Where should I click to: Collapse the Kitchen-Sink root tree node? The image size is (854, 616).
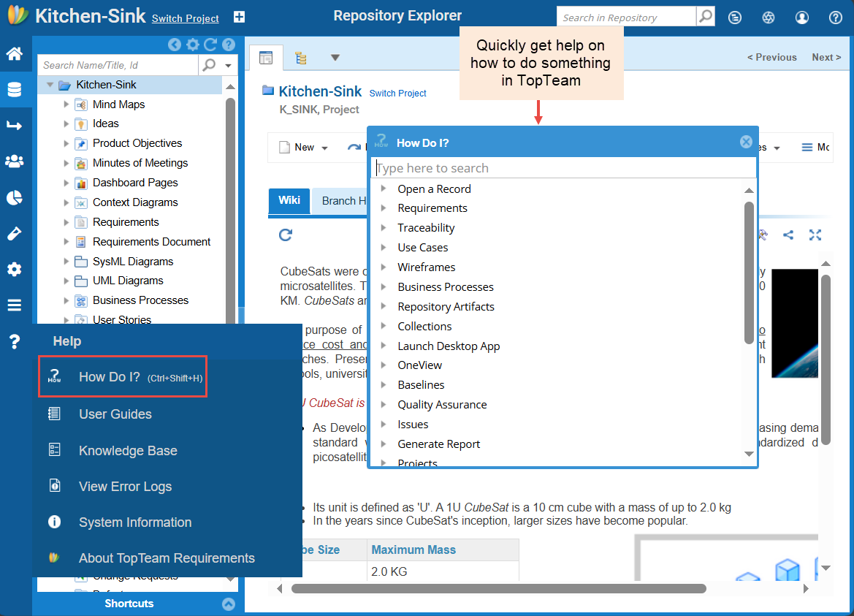coord(50,85)
